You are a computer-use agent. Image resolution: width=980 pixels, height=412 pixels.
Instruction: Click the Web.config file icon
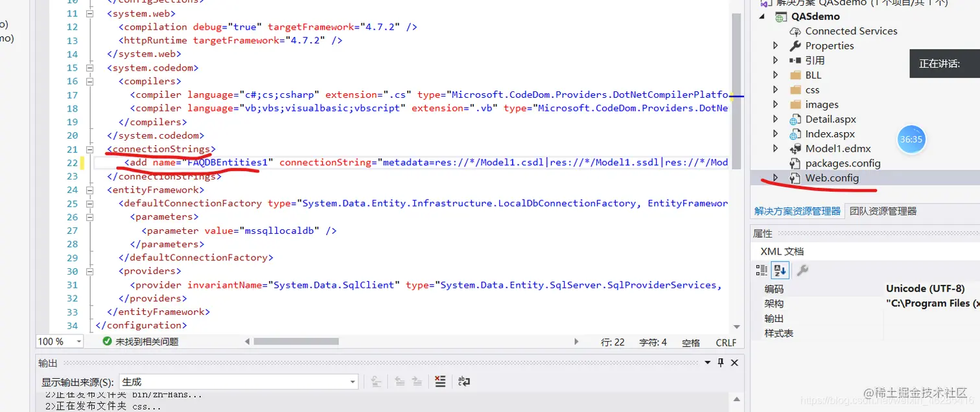pyautogui.click(x=795, y=178)
